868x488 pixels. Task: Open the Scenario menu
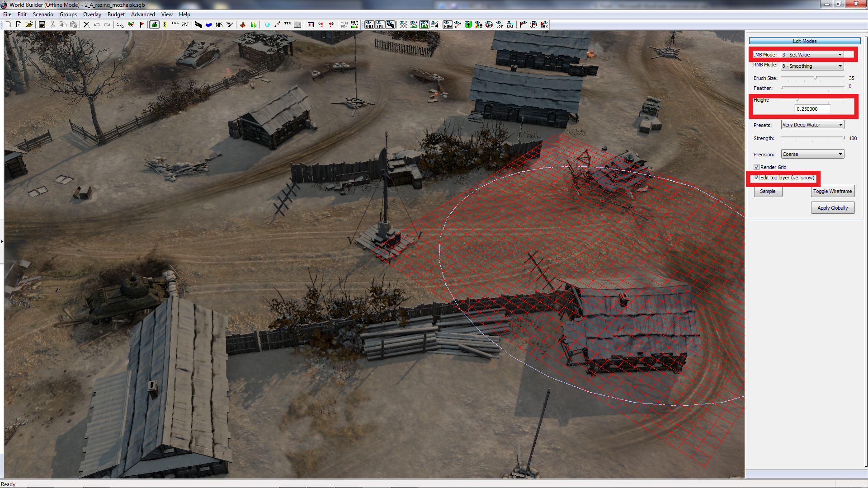(x=43, y=14)
